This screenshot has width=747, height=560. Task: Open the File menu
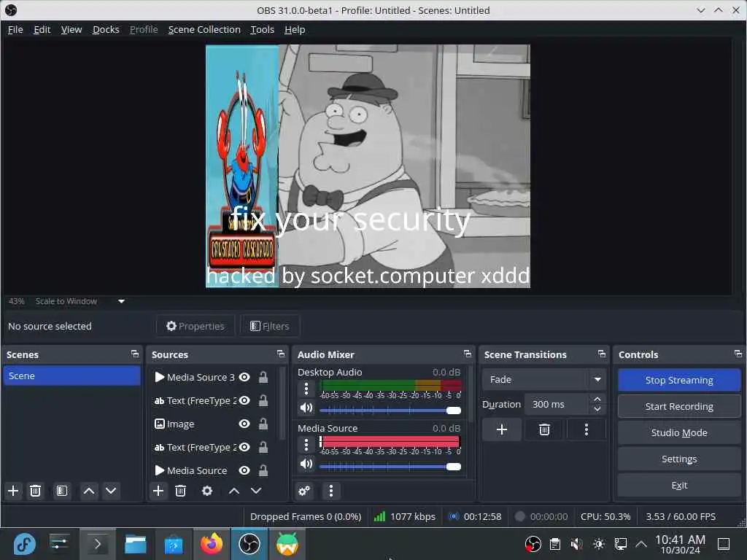pyautogui.click(x=15, y=29)
